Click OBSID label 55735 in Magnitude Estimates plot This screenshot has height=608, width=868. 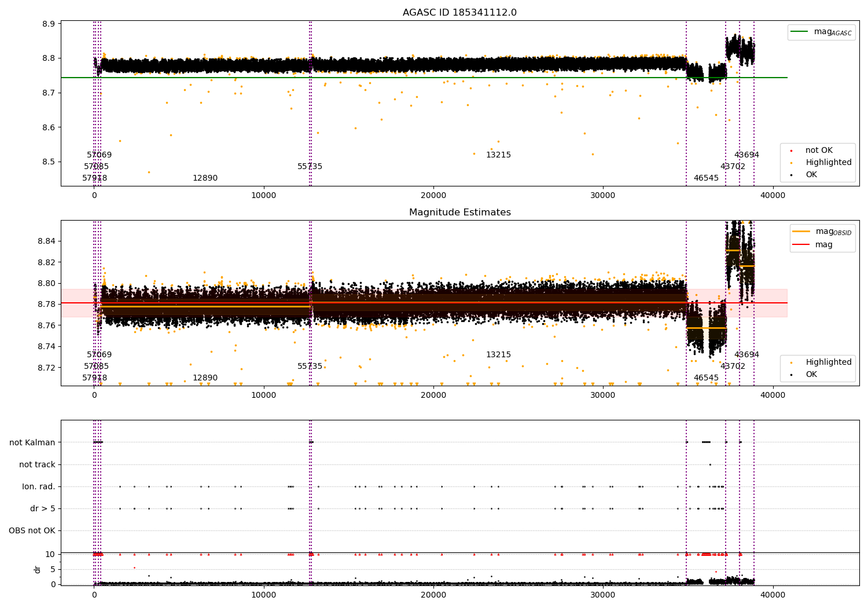coord(310,367)
